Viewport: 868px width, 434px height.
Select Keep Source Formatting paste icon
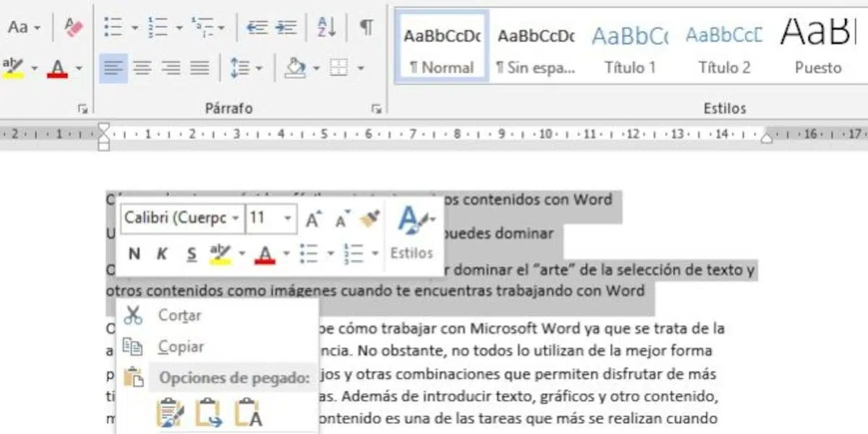pyautogui.click(x=171, y=413)
